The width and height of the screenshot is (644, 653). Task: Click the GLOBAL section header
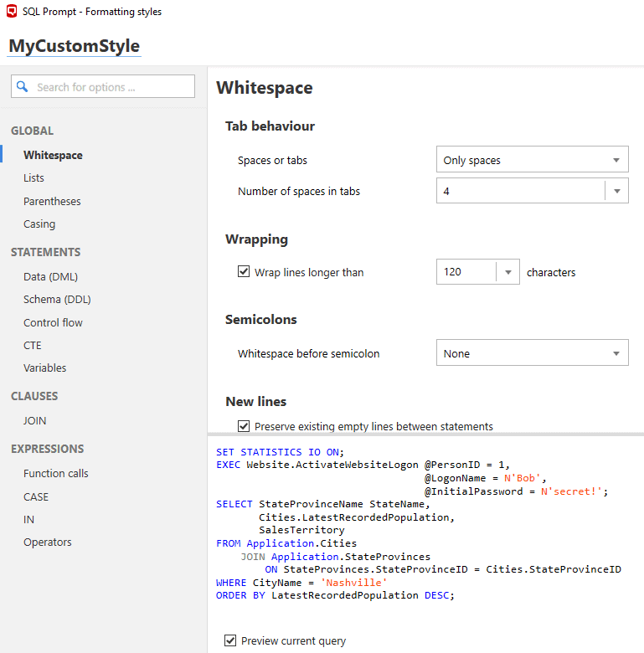pos(32,131)
